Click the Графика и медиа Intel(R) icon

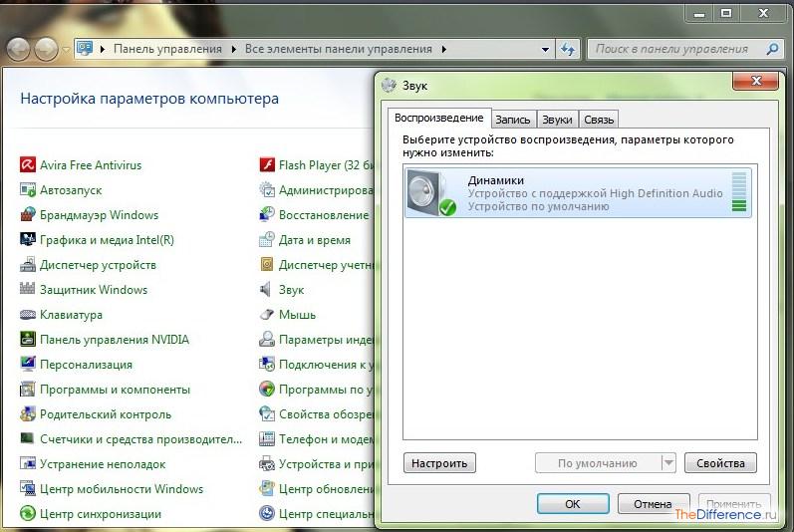27,239
